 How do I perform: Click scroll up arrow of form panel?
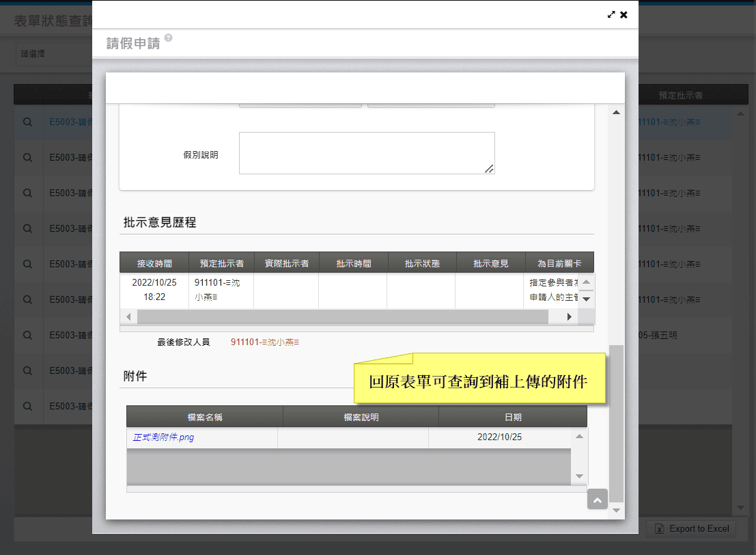click(x=616, y=112)
